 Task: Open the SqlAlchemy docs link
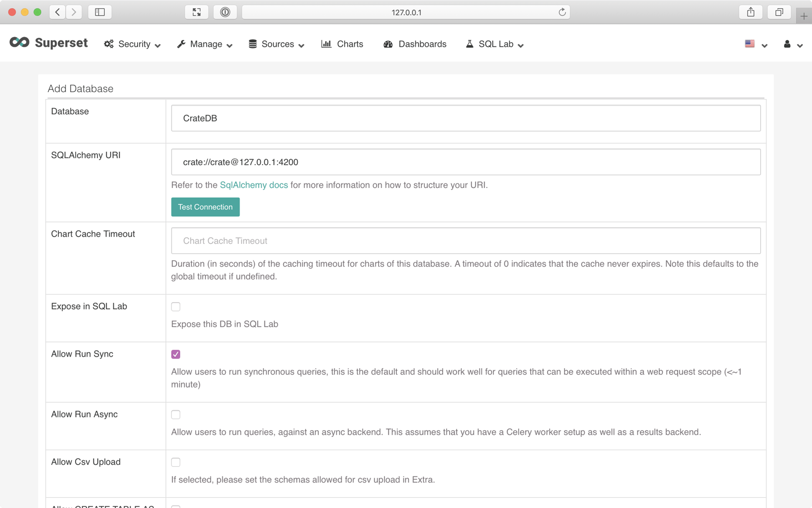point(254,185)
